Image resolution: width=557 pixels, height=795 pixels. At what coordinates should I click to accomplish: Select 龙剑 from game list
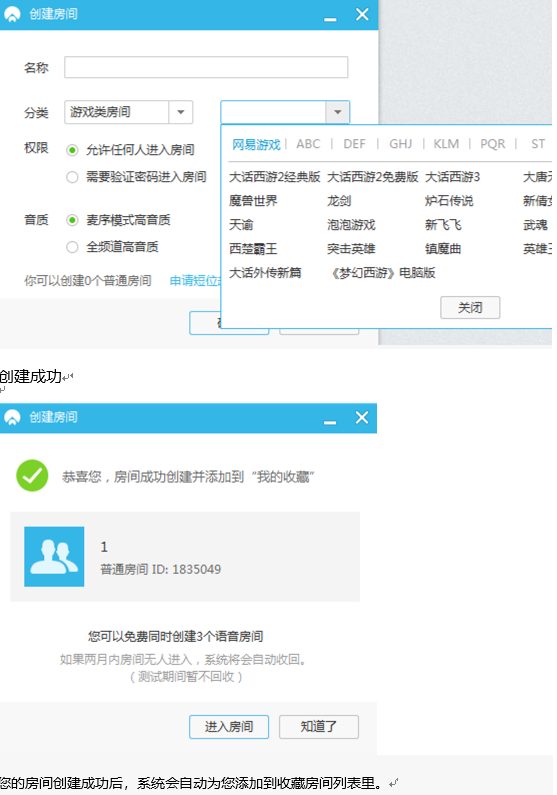[339, 201]
